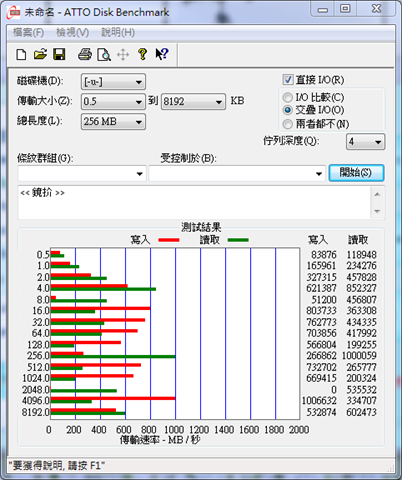Image resolution: width=402 pixels, height=480 pixels.
Task: Click the Print Preview magnifier icon
Action: pyautogui.click(x=104, y=55)
